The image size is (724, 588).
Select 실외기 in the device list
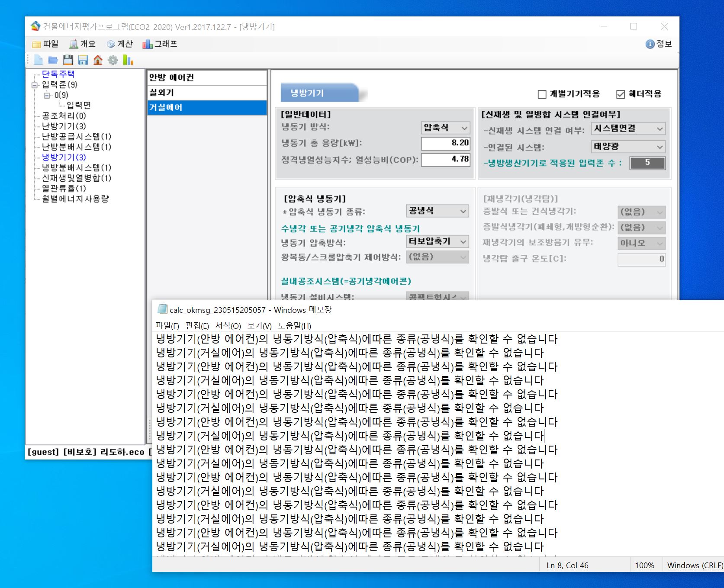(206, 93)
